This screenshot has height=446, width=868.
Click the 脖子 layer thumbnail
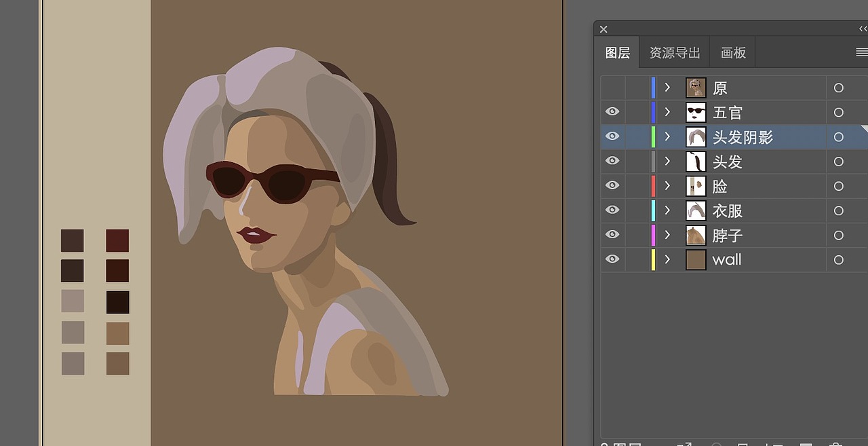coord(696,235)
